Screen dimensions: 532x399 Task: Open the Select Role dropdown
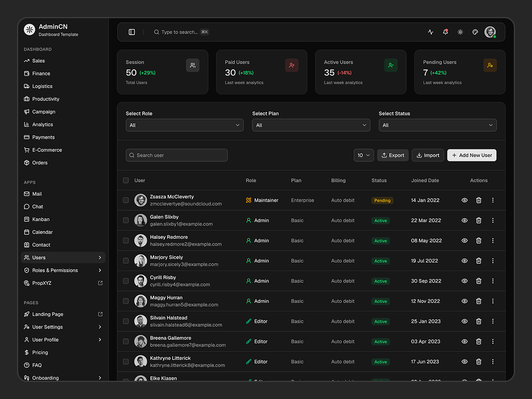tap(185, 125)
